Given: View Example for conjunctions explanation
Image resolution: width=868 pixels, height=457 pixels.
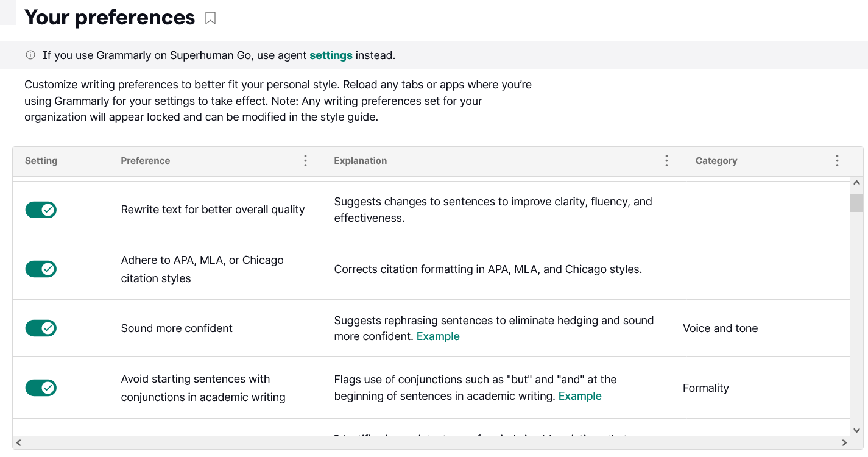Looking at the screenshot, I should 580,396.
